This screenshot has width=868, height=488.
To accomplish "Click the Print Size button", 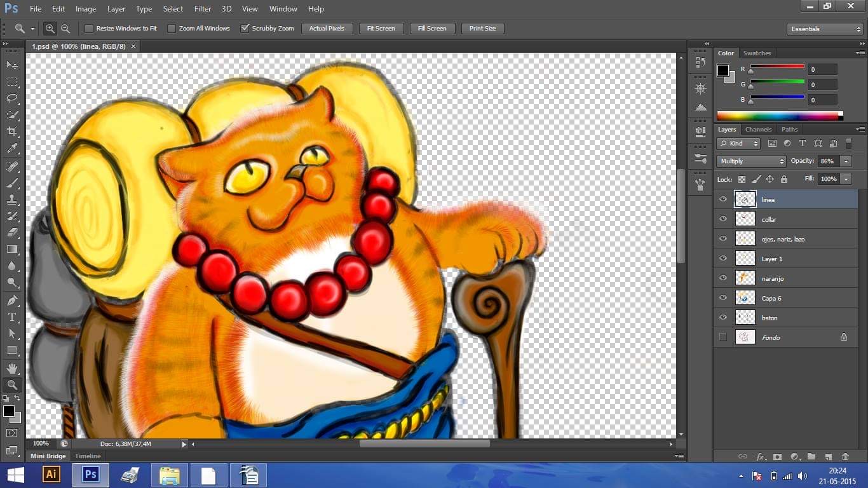I will tap(483, 29).
